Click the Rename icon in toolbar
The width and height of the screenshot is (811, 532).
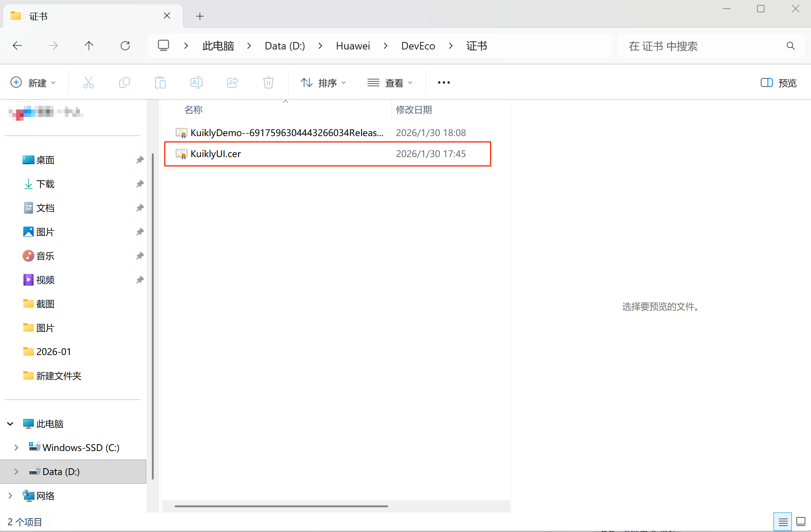point(196,82)
